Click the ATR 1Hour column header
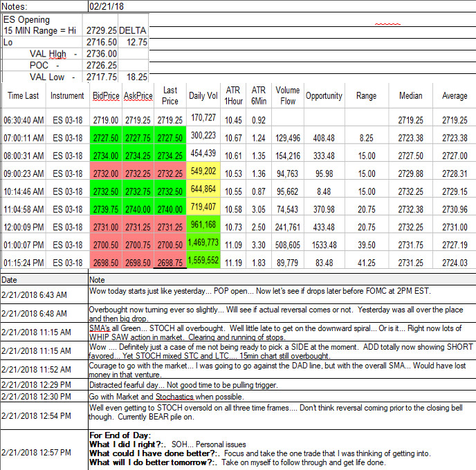This screenshot has width=476, height=470. (x=233, y=95)
